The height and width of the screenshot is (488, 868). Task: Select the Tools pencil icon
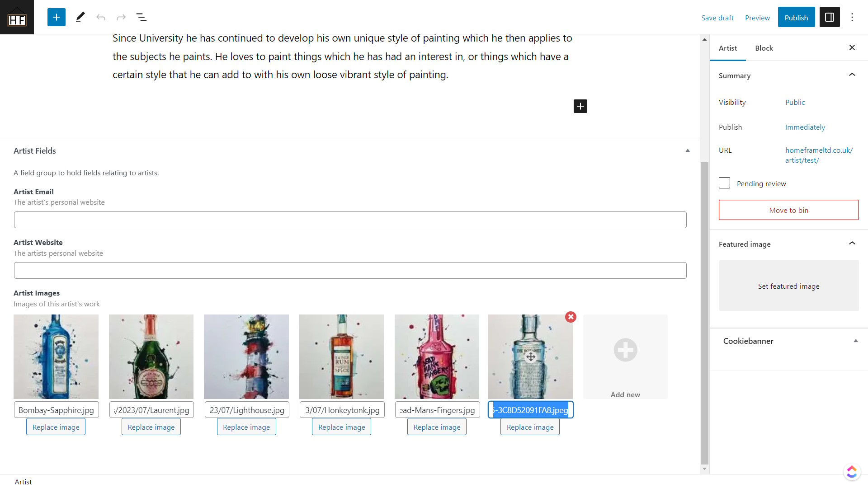80,17
